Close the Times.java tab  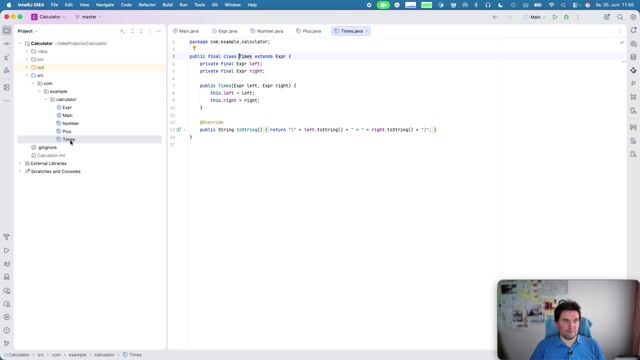coord(367,31)
